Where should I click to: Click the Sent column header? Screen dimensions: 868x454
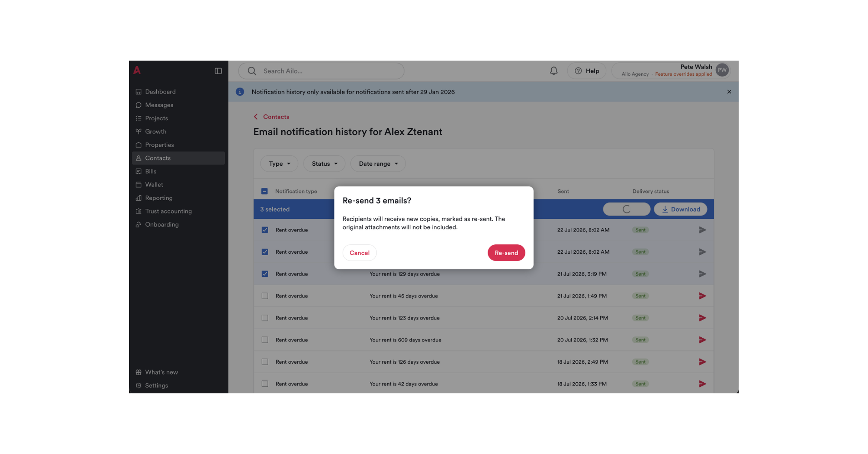(x=563, y=191)
